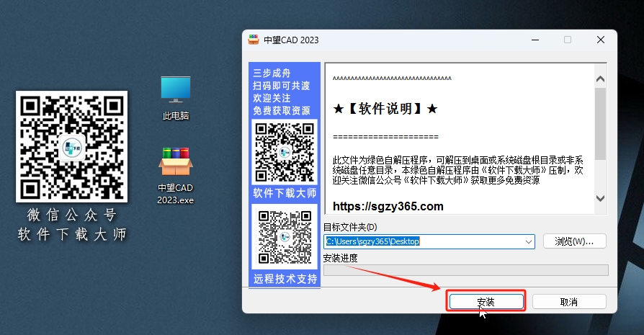Click the scroll up arrow in description box
The image size is (644, 335).
(600, 79)
